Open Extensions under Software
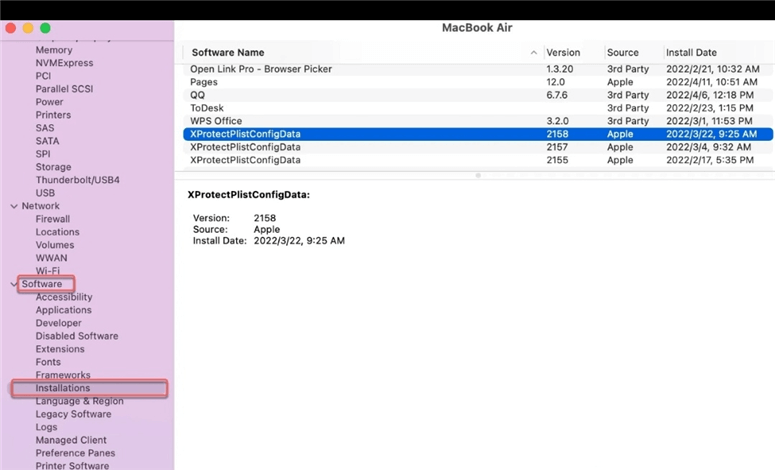 (x=60, y=349)
